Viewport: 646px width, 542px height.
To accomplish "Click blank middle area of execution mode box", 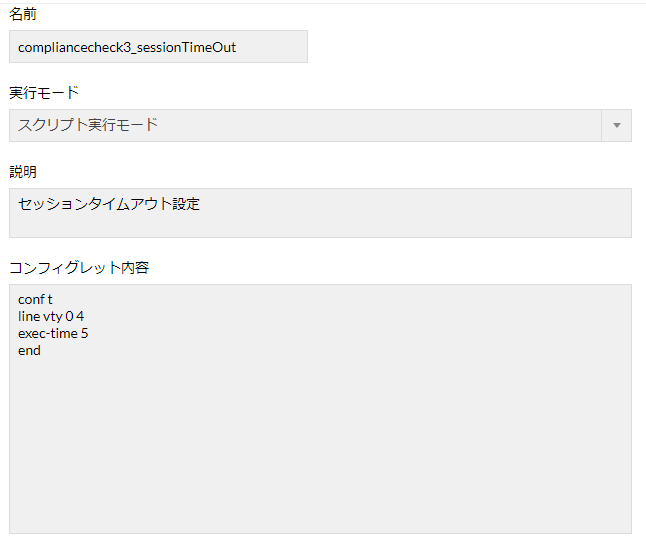I will 380,126.
